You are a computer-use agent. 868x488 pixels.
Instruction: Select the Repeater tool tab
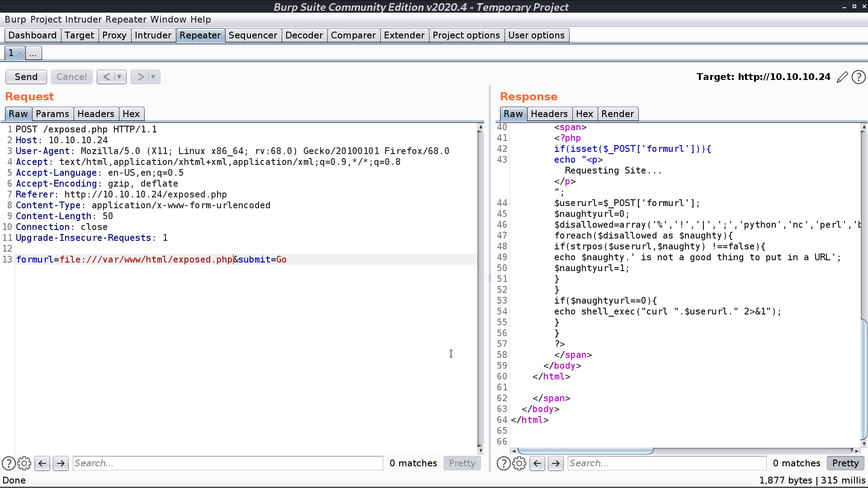(x=200, y=35)
